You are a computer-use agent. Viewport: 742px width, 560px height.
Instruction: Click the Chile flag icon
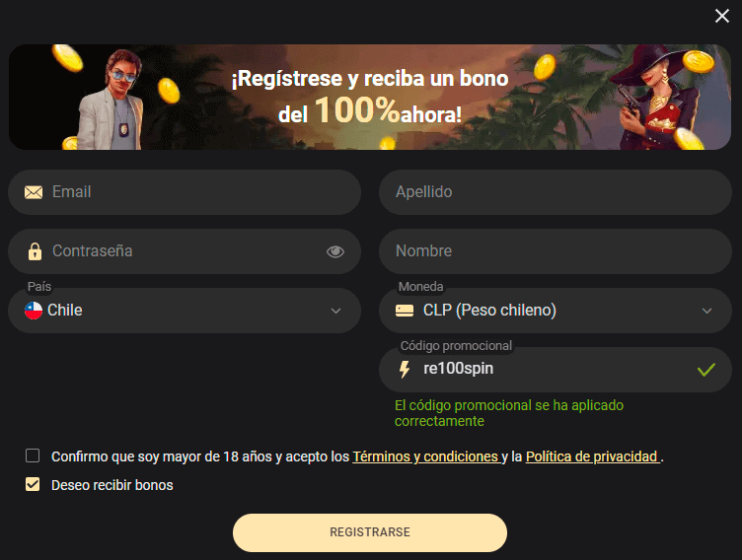34,311
